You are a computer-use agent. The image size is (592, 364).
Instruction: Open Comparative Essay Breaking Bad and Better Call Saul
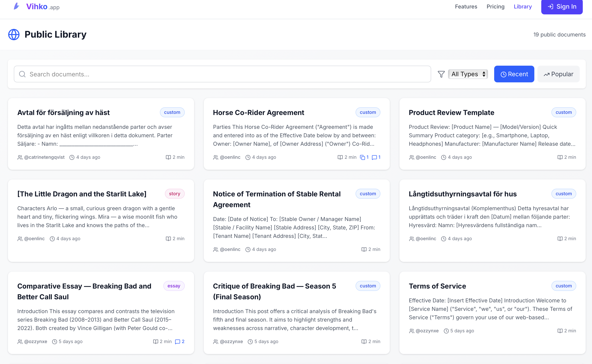coord(84,292)
